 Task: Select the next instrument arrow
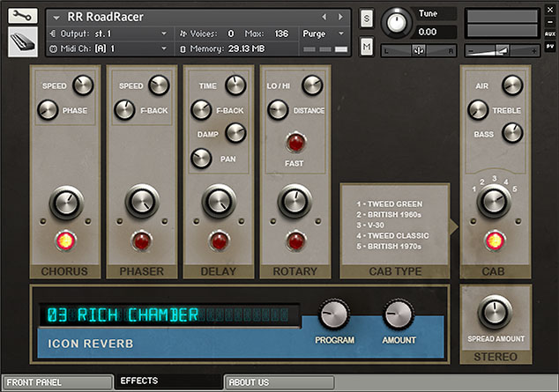(x=340, y=17)
